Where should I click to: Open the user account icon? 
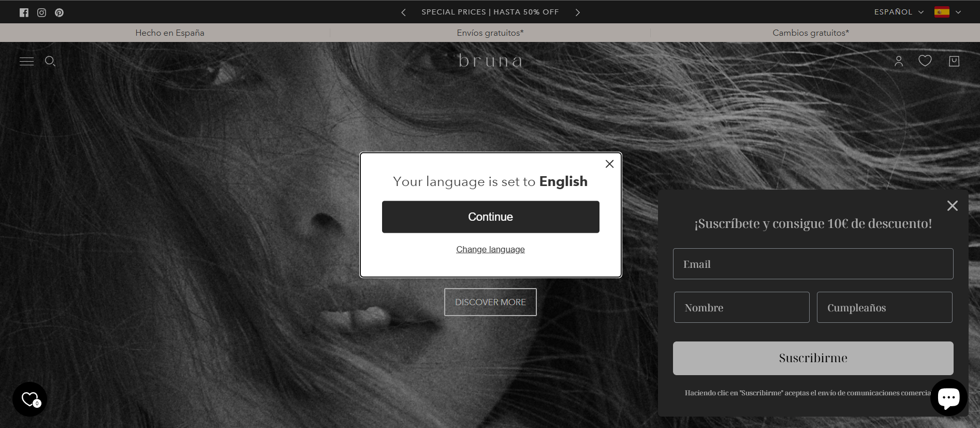coord(899,61)
